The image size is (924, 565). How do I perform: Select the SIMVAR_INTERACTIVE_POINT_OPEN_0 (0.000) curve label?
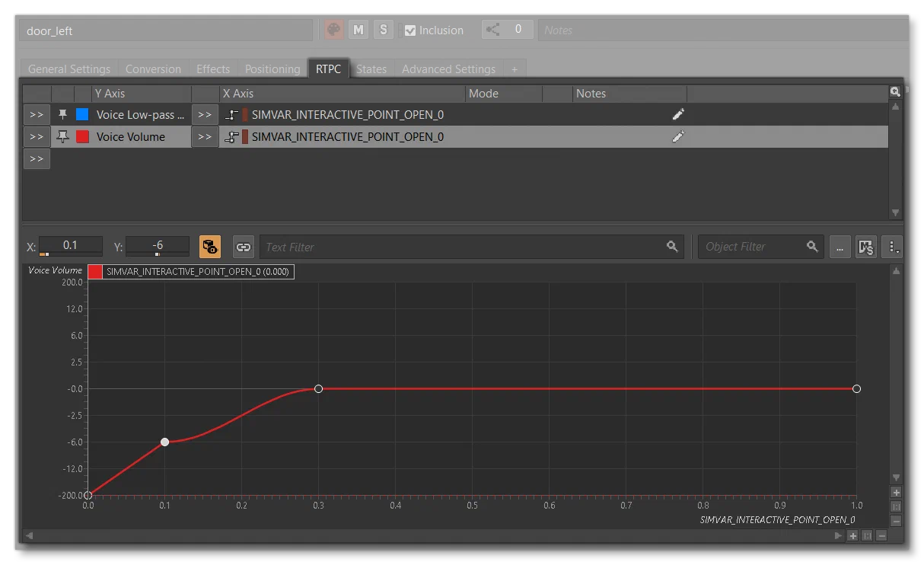(198, 272)
